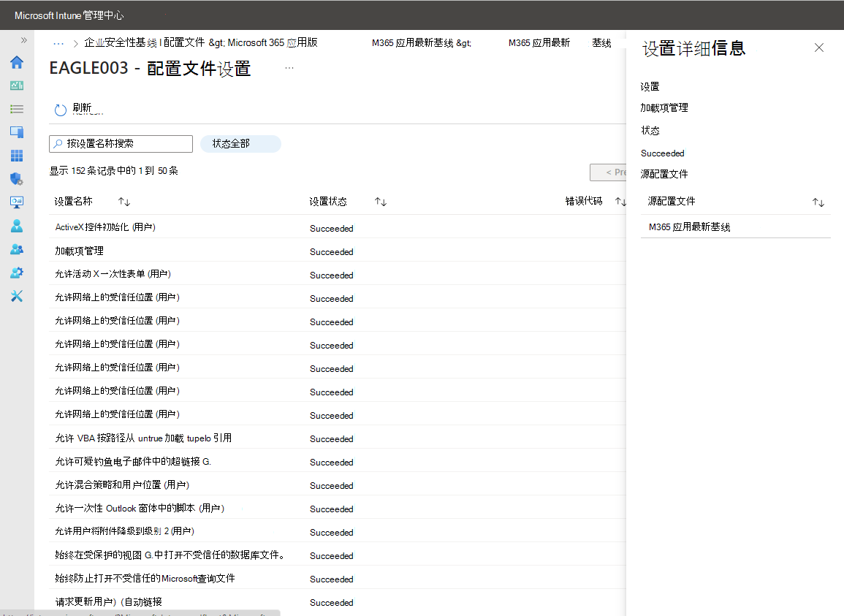Open the Home icon in sidebar
844x616 pixels.
pos(17,62)
